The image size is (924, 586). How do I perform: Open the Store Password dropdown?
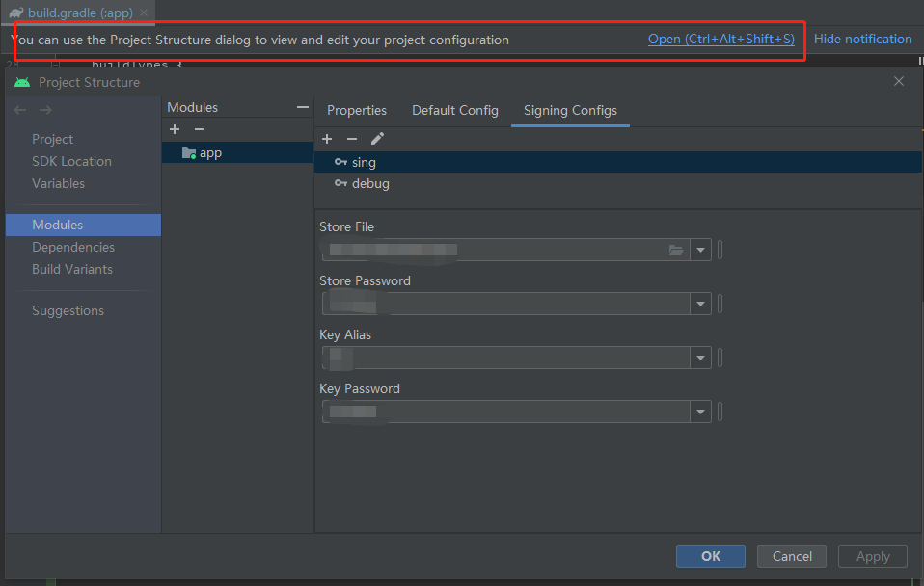(x=701, y=304)
